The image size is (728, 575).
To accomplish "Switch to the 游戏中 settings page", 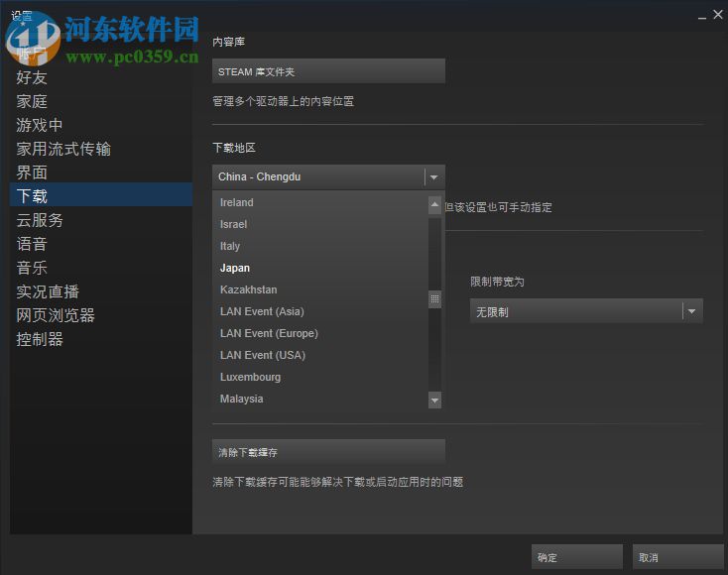I will 101,125.
